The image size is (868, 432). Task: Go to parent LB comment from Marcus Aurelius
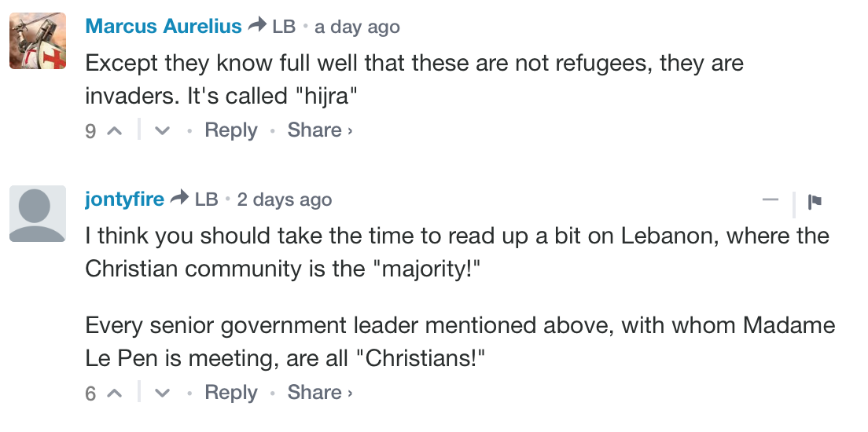click(x=284, y=27)
